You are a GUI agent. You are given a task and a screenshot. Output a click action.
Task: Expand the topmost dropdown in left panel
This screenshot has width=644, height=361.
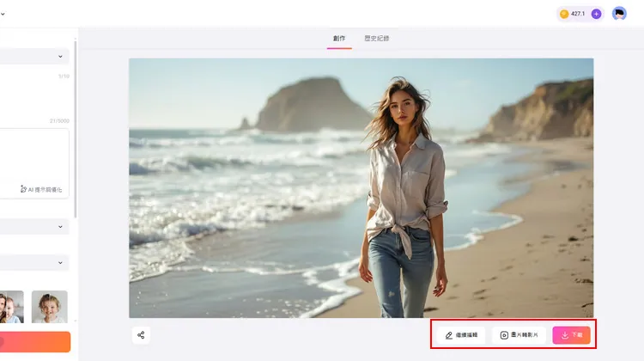tap(34, 56)
